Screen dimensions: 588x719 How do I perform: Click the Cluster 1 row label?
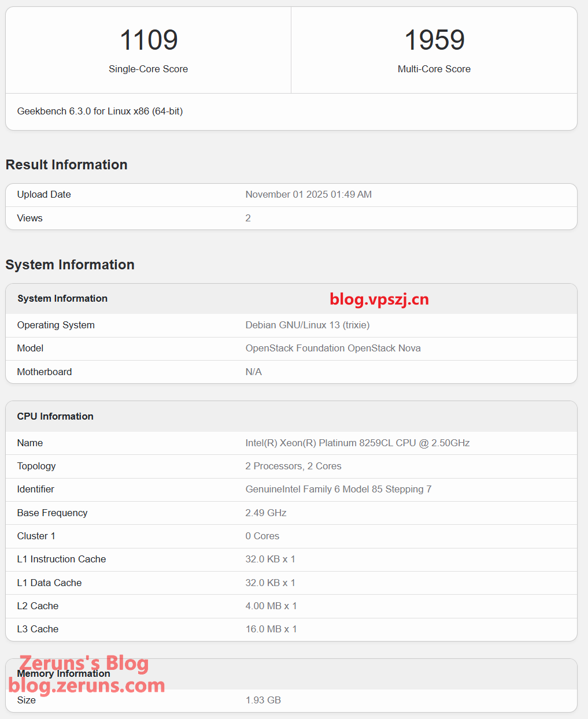click(36, 536)
